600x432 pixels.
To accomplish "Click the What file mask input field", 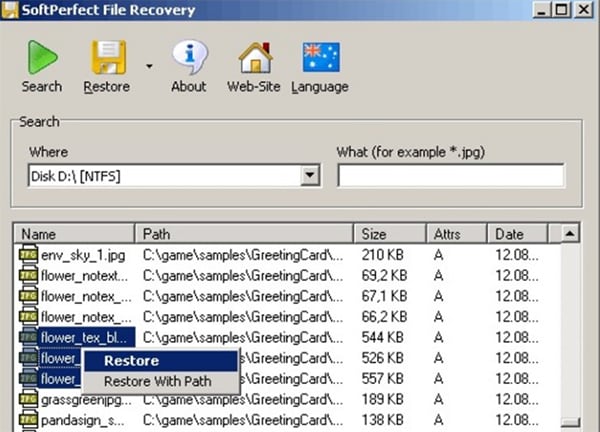I will click(x=450, y=176).
